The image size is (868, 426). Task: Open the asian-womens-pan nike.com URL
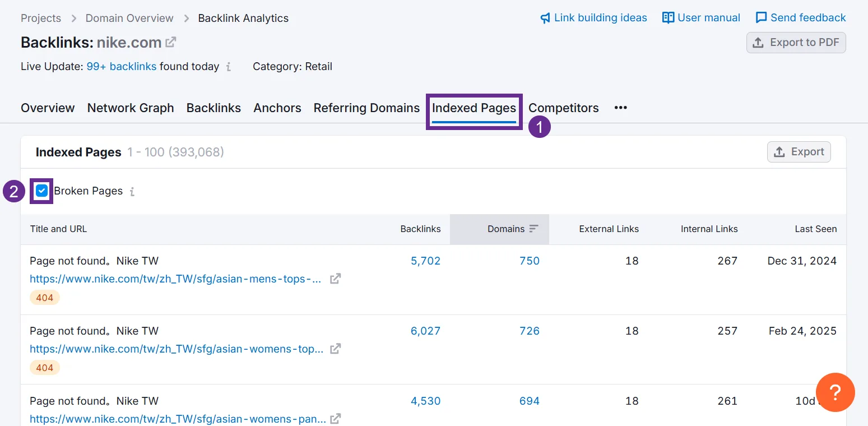[x=178, y=419]
